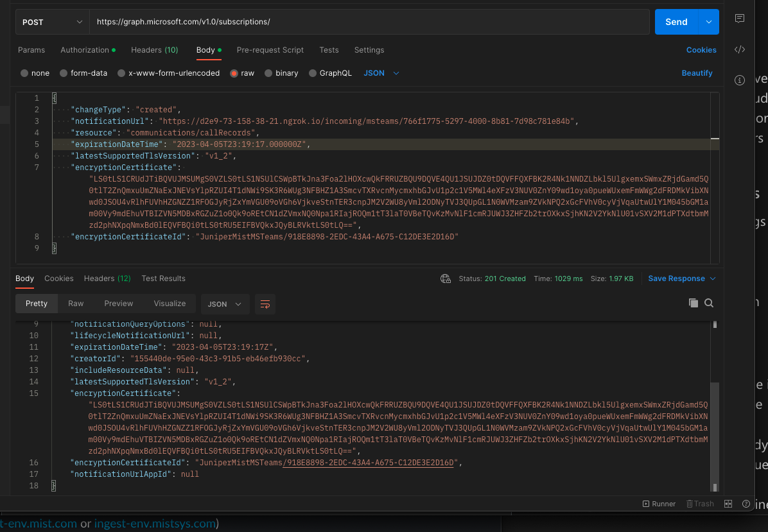The image size is (768, 532).
Task: Open the response Headers (12) tab
Action: (107, 279)
